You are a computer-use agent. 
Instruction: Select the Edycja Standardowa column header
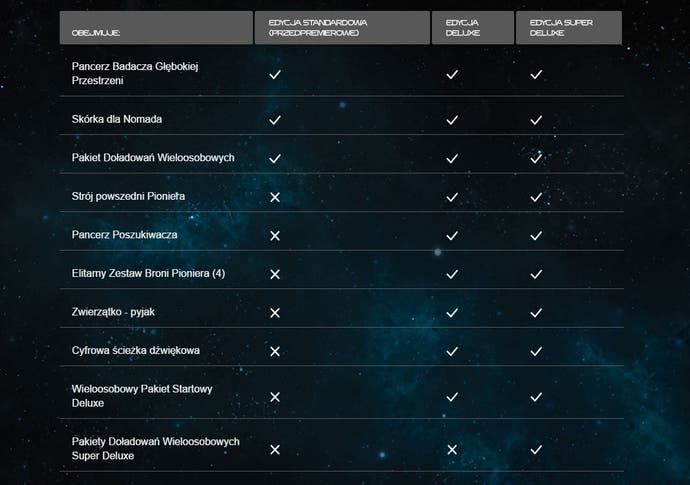click(x=342, y=28)
